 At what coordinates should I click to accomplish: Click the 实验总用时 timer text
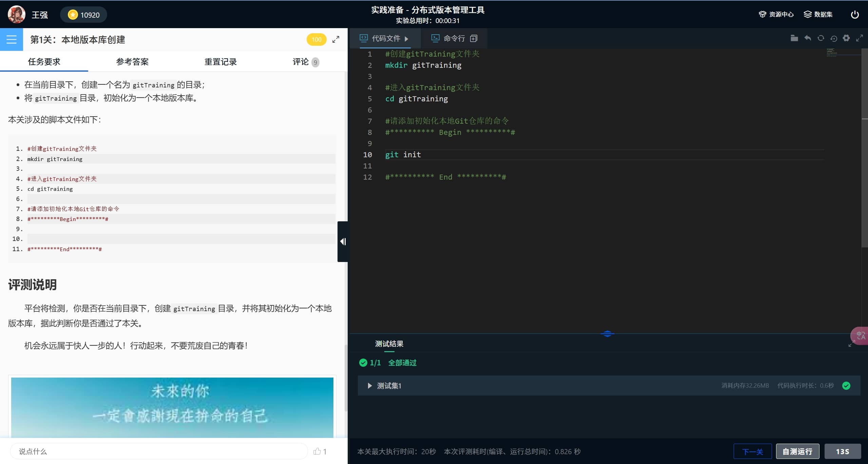click(428, 21)
